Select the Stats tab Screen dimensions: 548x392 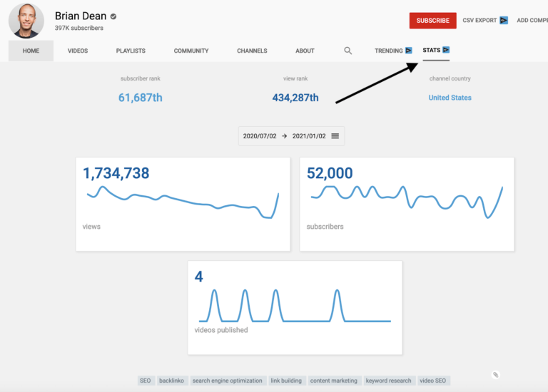[x=436, y=51]
